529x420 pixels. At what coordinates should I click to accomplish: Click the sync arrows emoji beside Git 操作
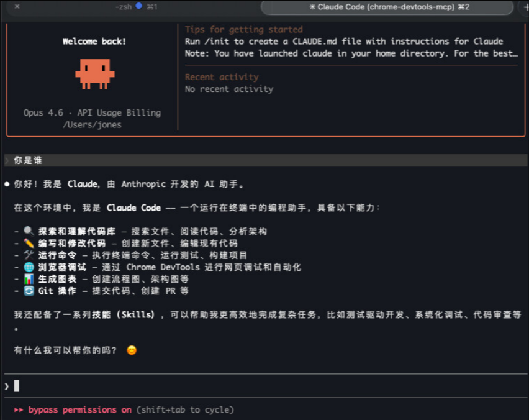(x=29, y=291)
